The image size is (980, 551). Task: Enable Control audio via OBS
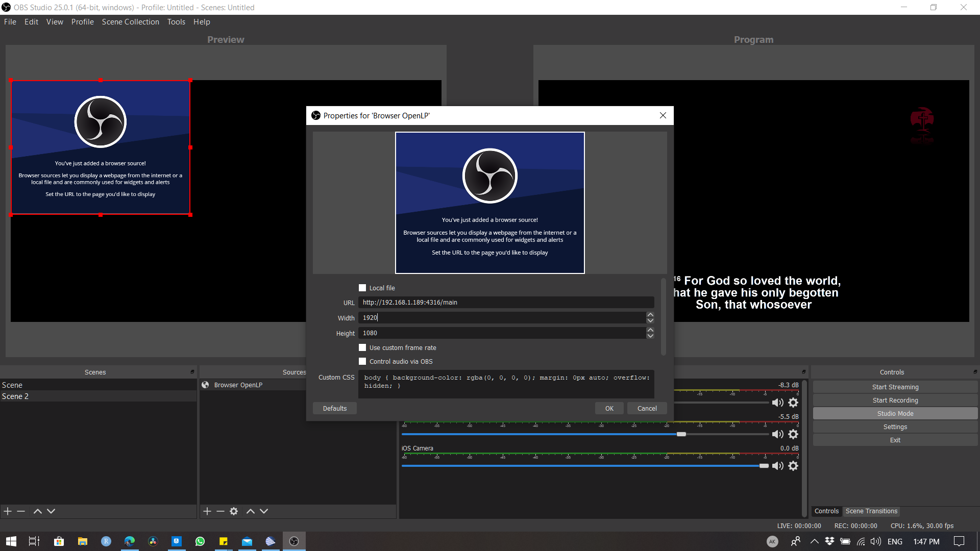tap(362, 361)
